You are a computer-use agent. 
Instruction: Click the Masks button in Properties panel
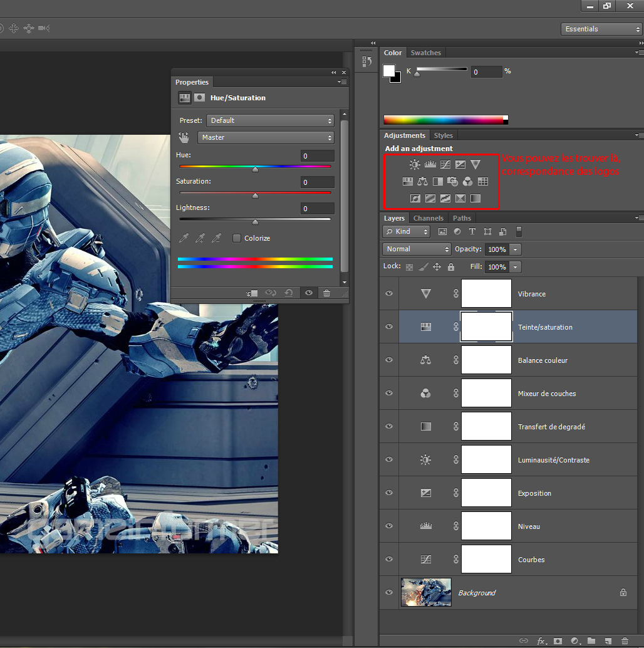(199, 98)
